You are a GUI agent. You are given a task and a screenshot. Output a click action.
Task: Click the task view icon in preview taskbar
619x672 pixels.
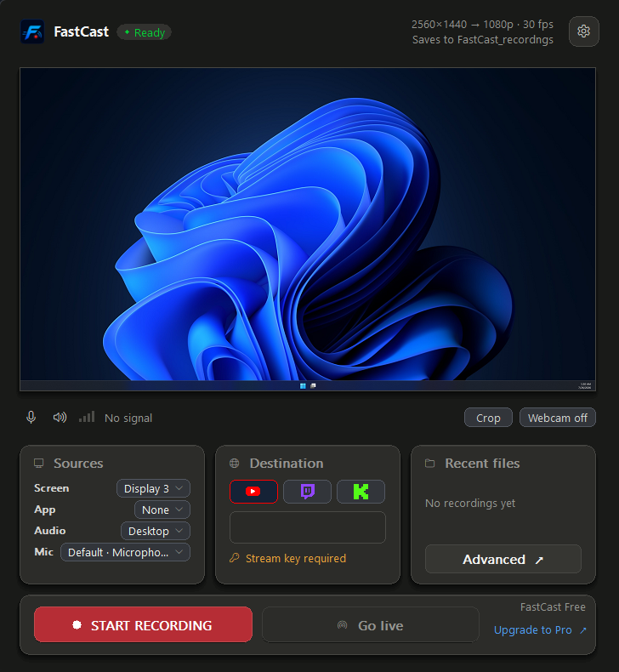point(313,385)
